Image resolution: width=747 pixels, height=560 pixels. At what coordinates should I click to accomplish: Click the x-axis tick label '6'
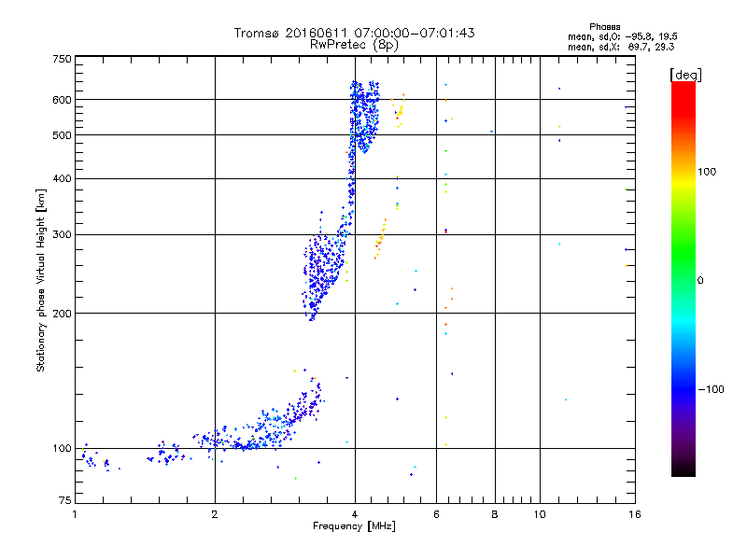[x=436, y=514]
